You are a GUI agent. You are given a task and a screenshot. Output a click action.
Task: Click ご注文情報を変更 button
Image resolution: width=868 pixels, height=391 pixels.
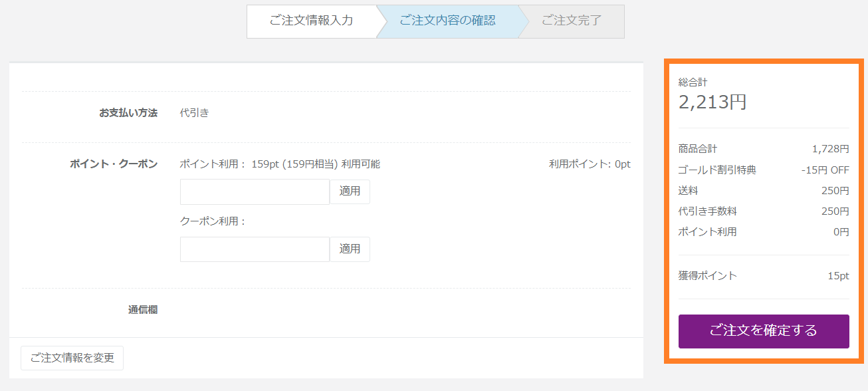pyautogui.click(x=72, y=358)
